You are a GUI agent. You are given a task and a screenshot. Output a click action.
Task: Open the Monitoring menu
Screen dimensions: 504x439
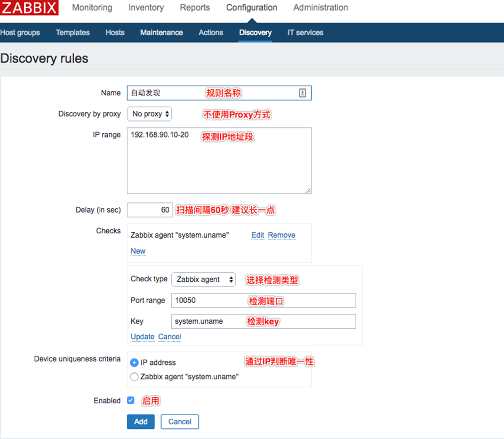click(x=92, y=7)
